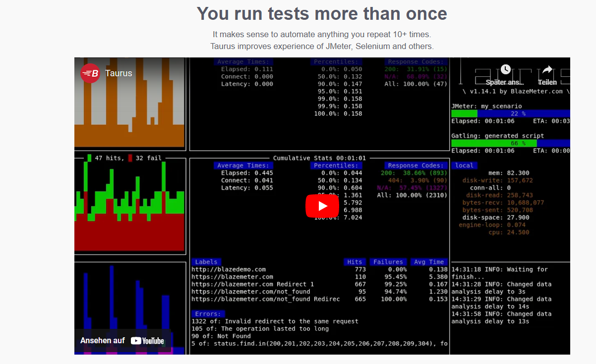596x364 pixels.
Task: Click the Labels column header
Action: coord(206,262)
